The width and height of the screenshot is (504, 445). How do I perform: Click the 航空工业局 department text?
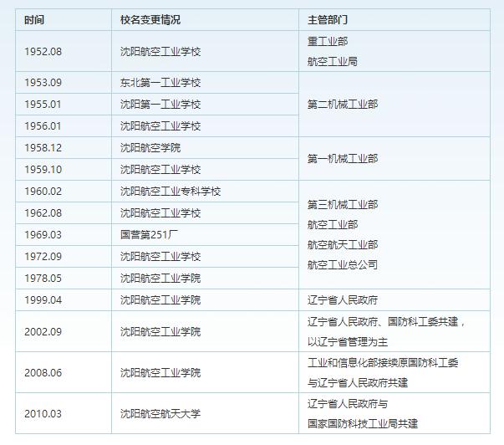(x=333, y=61)
